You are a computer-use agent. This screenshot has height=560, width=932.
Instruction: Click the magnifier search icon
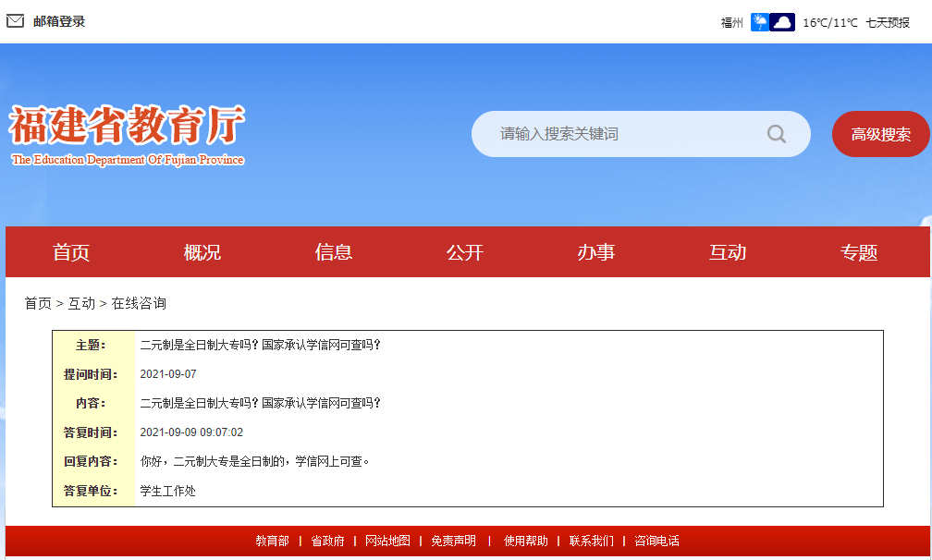click(x=777, y=134)
